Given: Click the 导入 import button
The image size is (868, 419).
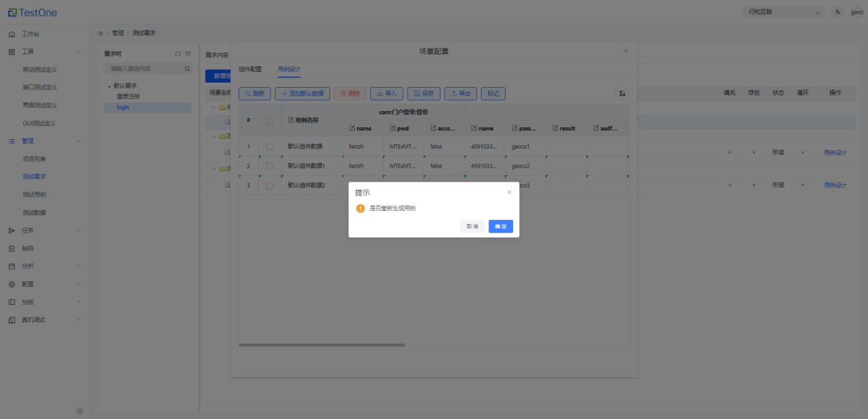Looking at the screenshot, I should pyautogui.click(x=387, y=94).
